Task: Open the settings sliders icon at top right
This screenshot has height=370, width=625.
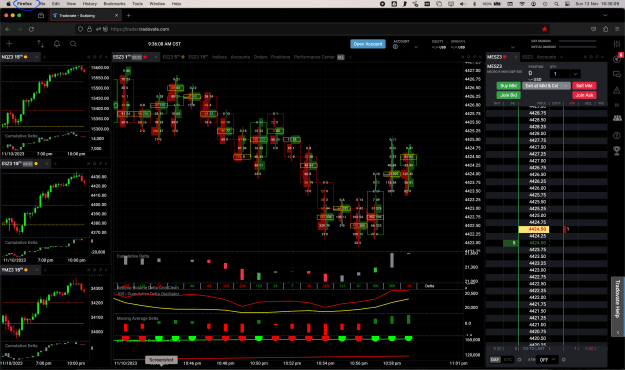Action: (617, 44)
